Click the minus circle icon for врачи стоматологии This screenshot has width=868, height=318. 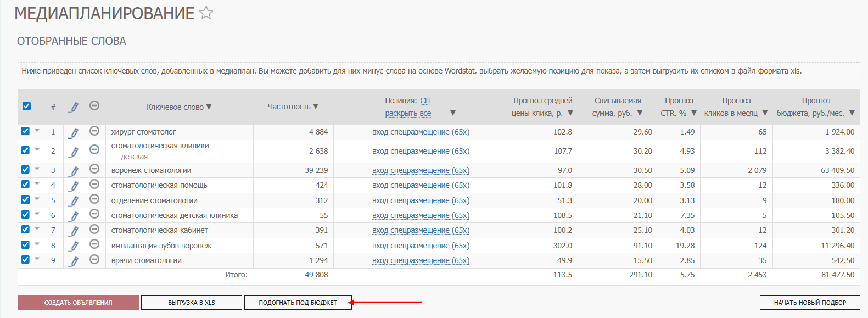click(94, 259)
